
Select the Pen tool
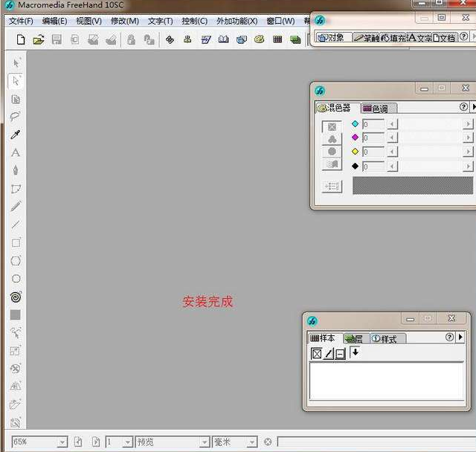16,170
